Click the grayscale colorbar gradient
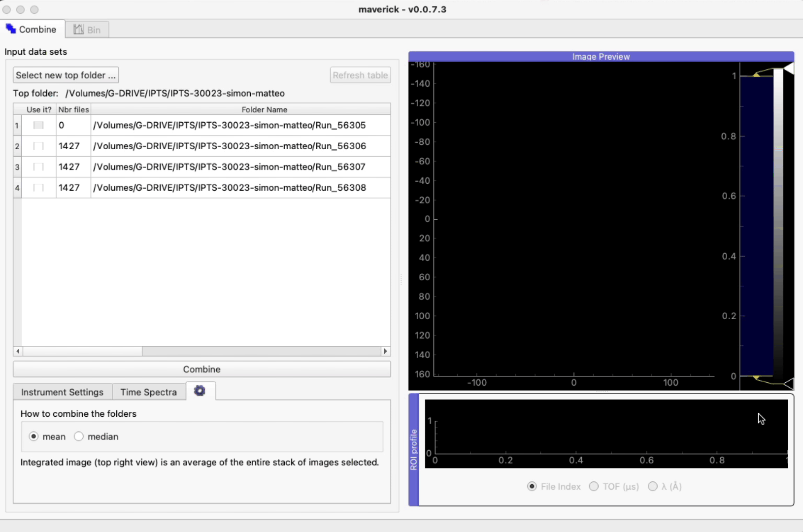 tap(778, 222)
